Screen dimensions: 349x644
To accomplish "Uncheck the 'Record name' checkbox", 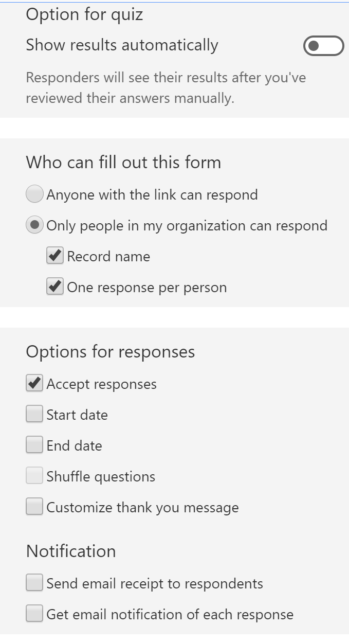I will (54, 255).
